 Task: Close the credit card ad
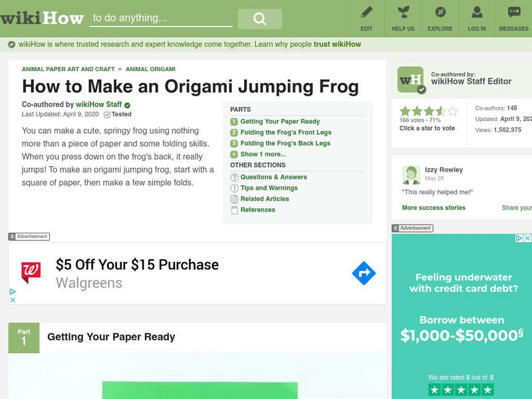click(527, 238)
